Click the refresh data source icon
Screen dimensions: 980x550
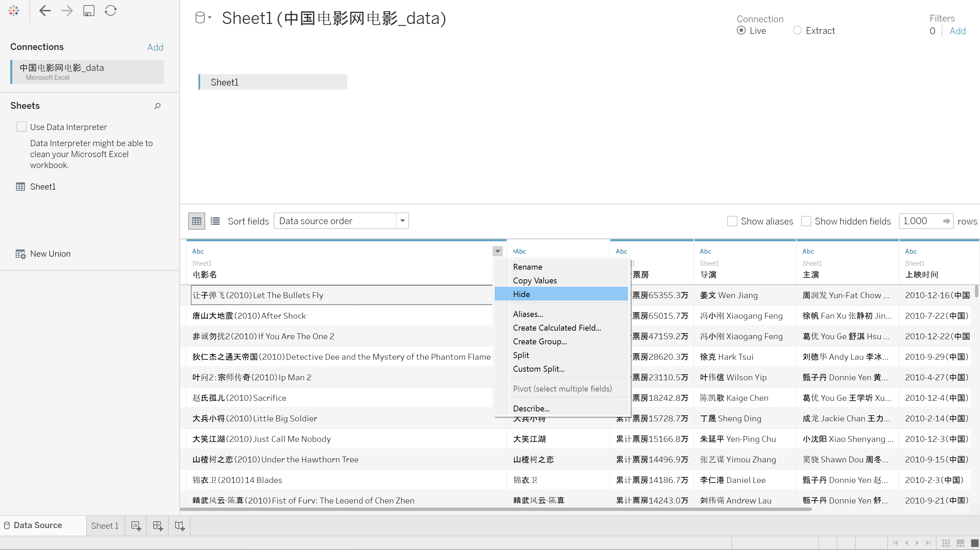coord(111,11)
